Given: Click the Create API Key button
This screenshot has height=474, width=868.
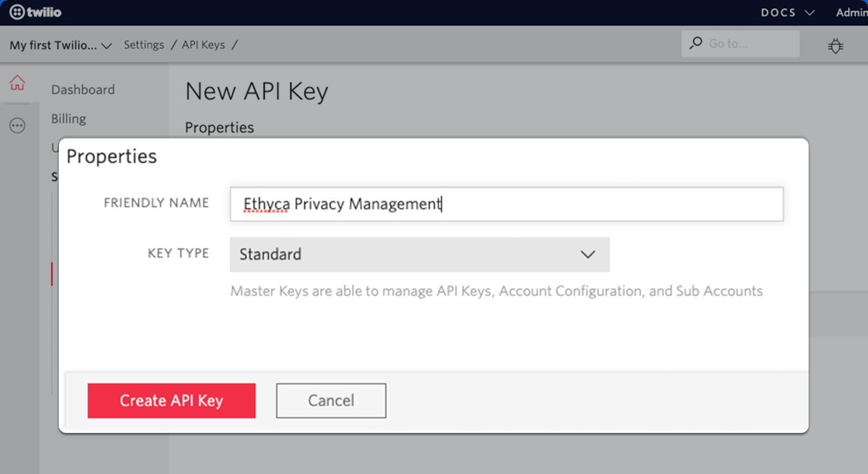Looking at the screenshot, I should point(171,401).
